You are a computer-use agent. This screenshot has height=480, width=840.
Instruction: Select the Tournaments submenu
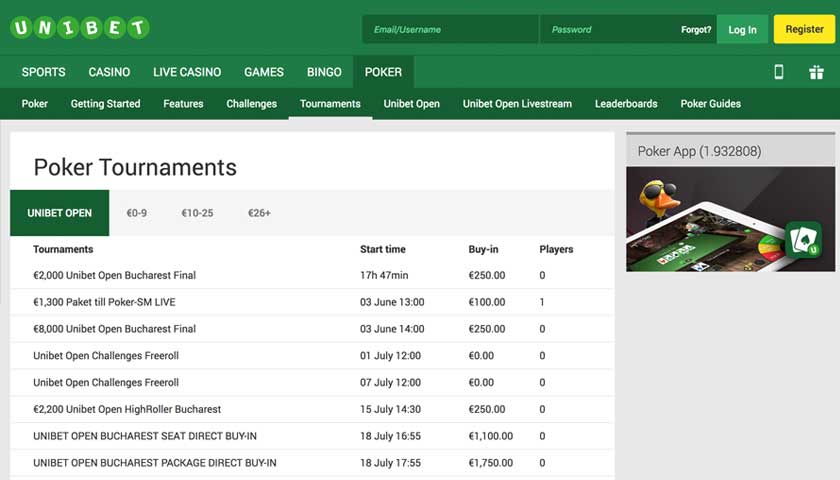click(330, 103)
